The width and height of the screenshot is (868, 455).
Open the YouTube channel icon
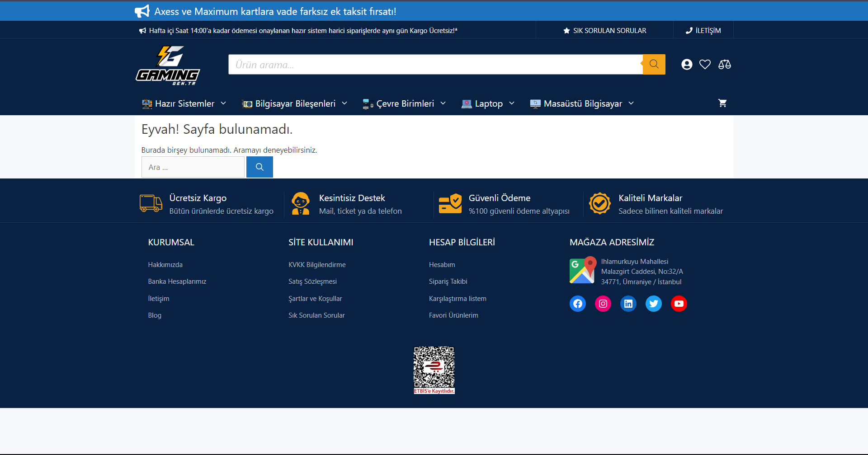679,304
